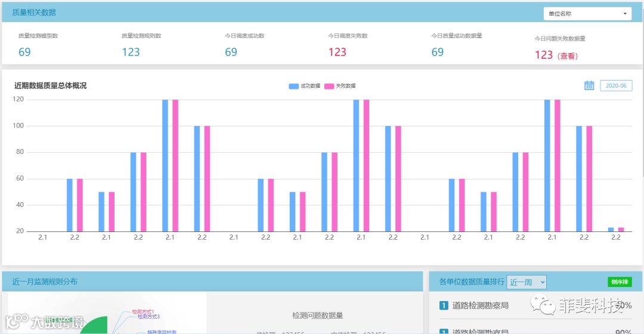Image resolution: width=644 pixels, height=334 pixels.
Task: Open the 单位名称 dropdown
Action: tap(587, 14)
